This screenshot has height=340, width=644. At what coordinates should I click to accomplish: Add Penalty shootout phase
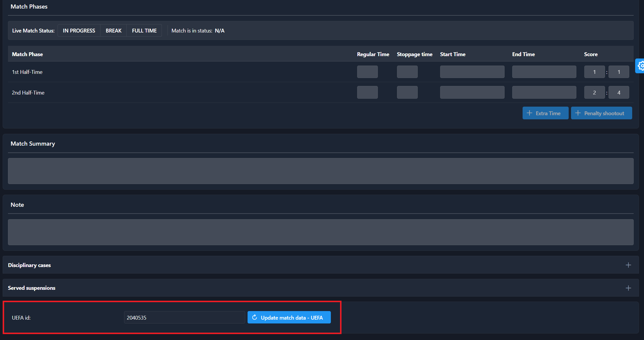[601, 113]
